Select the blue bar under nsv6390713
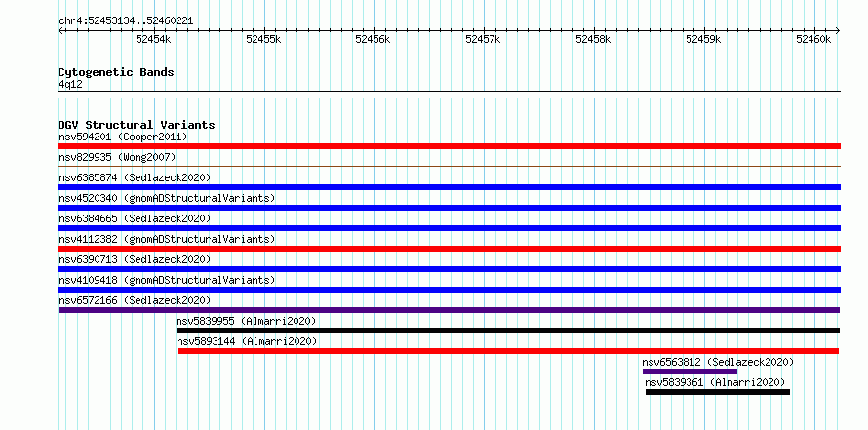Screen dimensions: 868x430 click(449, 269)
